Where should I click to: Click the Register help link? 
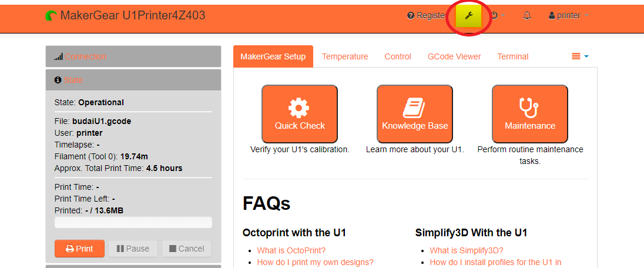pyautogui.click(x=429, y=16)
